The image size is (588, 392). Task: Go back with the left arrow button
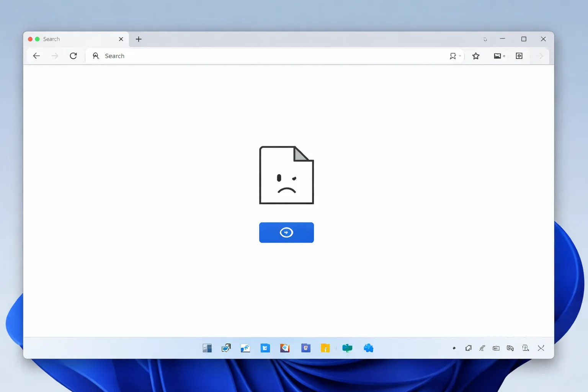(36, 56)
